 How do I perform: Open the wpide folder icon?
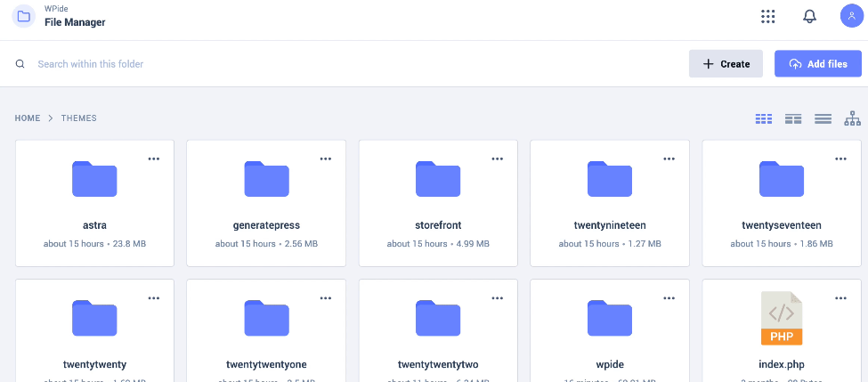610,318
